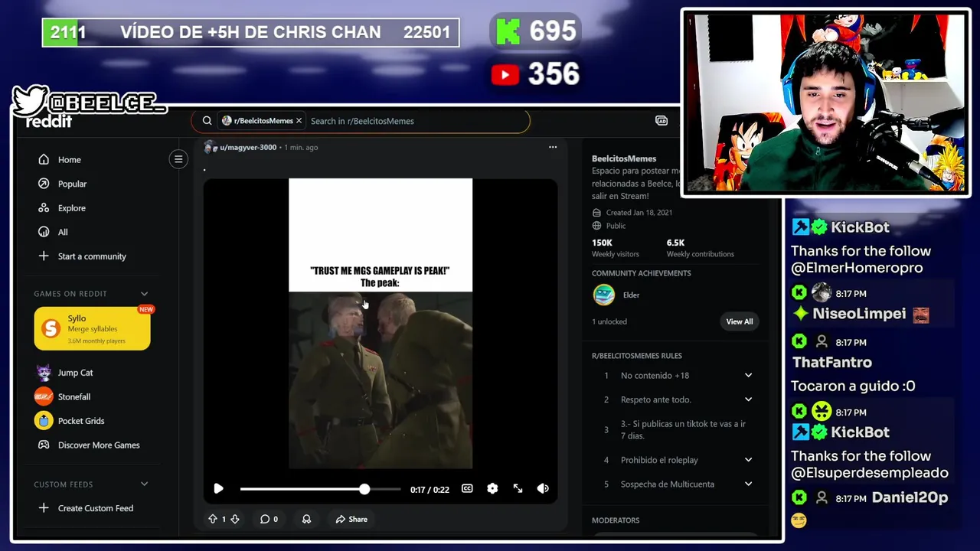Open video settings gear
Image resolution: width=980 pixels, height=551 pixels.
pos(492,488)
